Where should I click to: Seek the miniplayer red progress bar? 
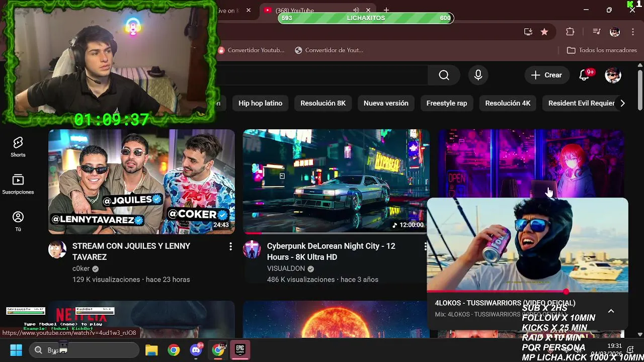click(527, 292)
